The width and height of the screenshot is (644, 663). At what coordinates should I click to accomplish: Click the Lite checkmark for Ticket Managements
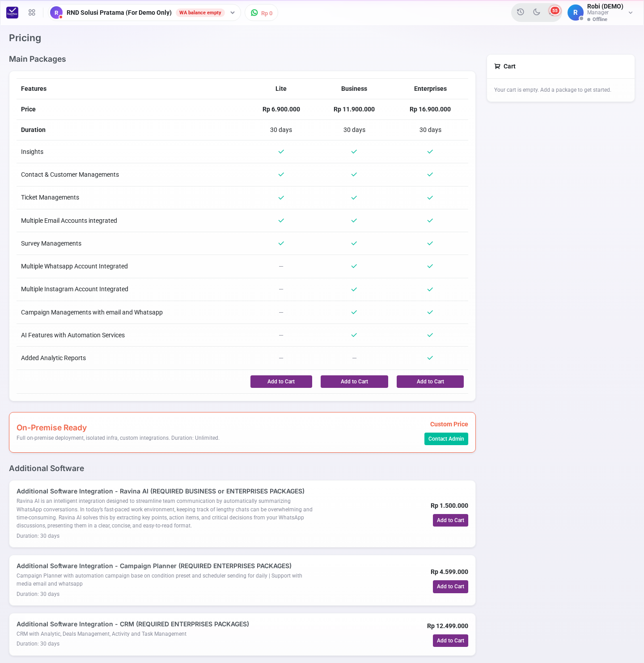pyautogui.click(x=281, y=198)
